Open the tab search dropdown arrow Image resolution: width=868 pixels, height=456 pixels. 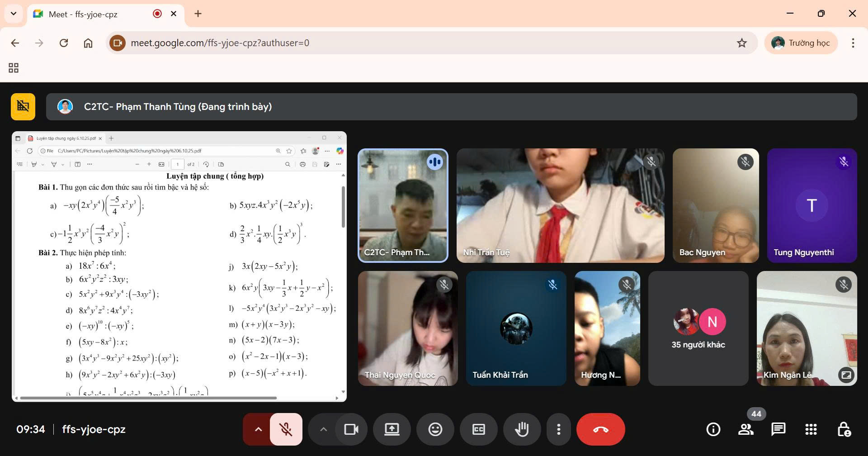pyautogui.click(x=14, y=14)
